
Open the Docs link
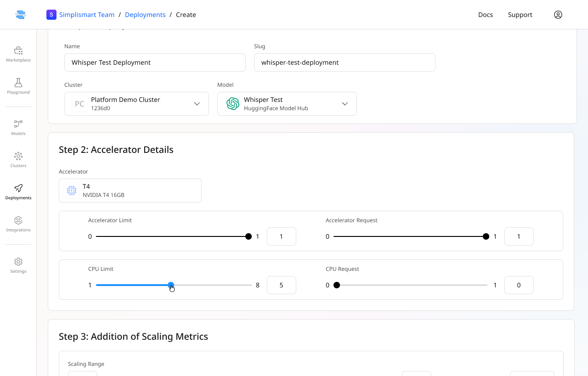(486, 15)
